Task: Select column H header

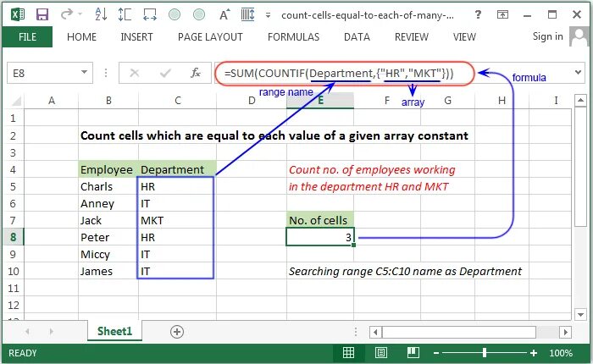Action: 502,101
